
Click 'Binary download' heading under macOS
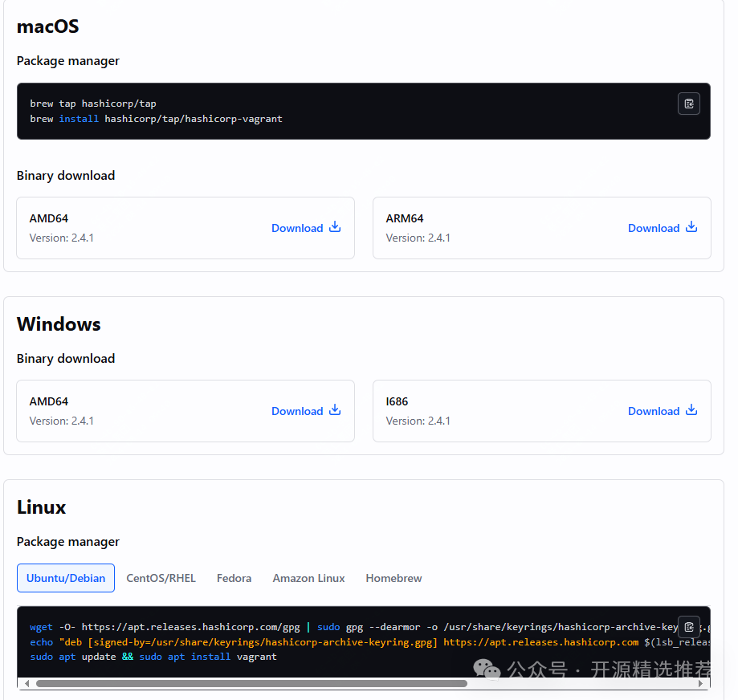pyautogui.click(x=66, y=176)
